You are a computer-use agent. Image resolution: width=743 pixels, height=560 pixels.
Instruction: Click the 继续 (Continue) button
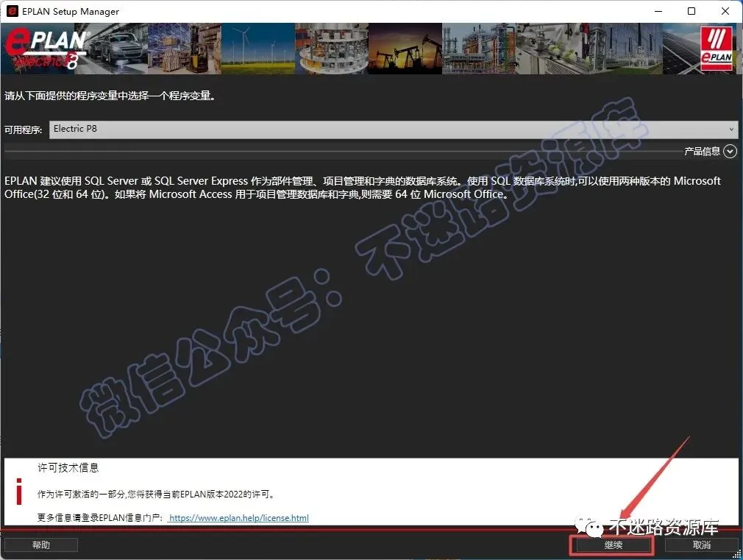[612, 545]
